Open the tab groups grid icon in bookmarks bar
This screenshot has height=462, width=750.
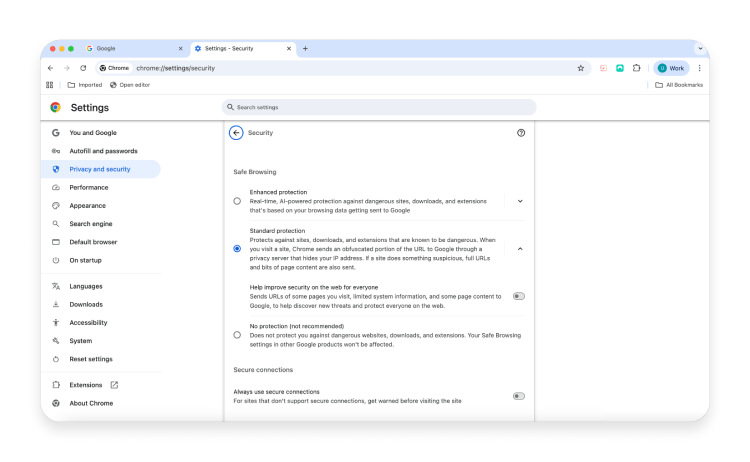tap(49, 85)
